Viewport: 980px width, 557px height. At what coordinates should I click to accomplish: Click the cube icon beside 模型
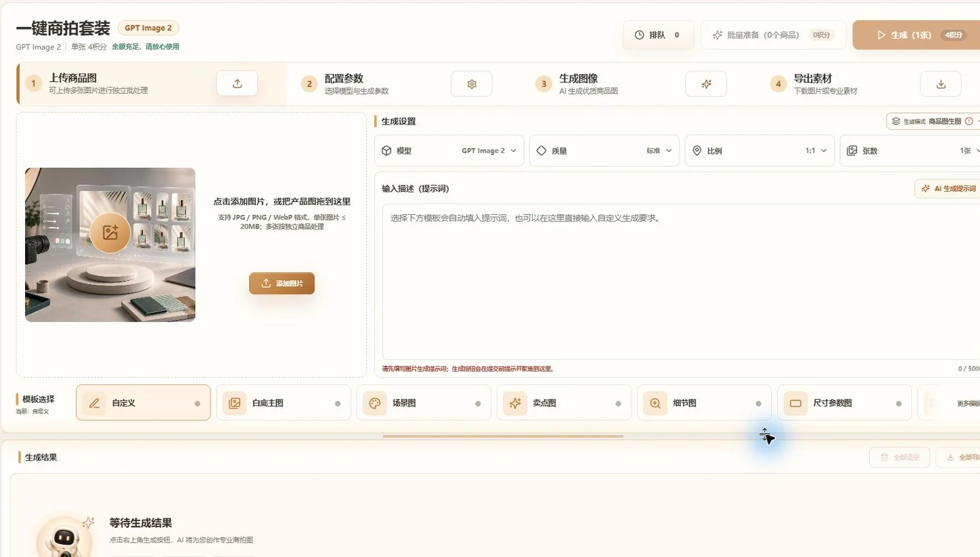(387, 150)
